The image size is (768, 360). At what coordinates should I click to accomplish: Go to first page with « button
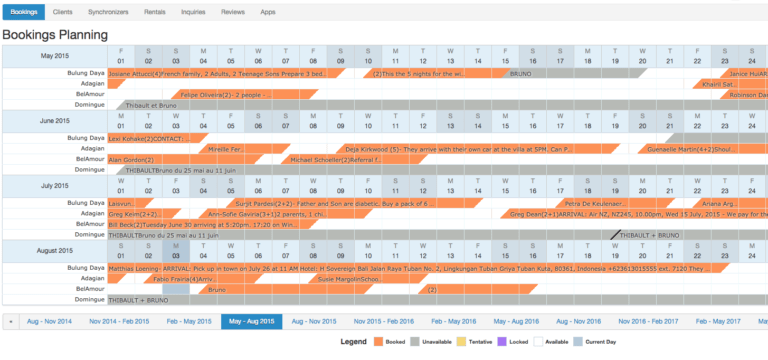(11, 322)
